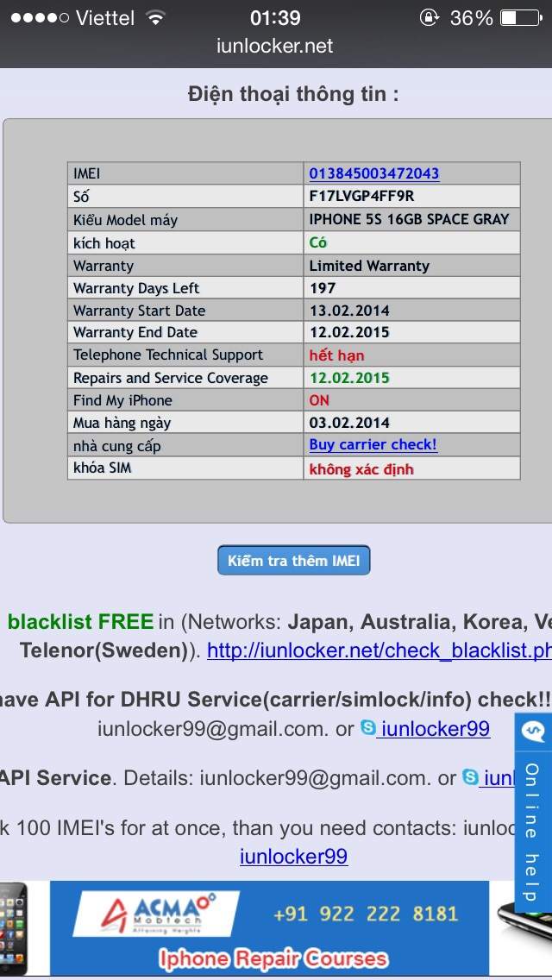Tap the Warranty Days Left label

[136, 288]
